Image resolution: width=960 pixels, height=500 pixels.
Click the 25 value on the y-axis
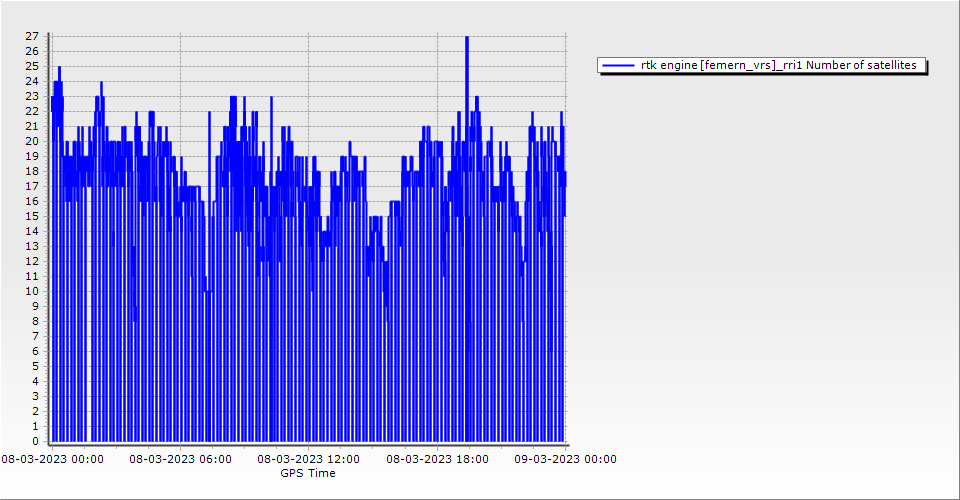coord(32,66)
